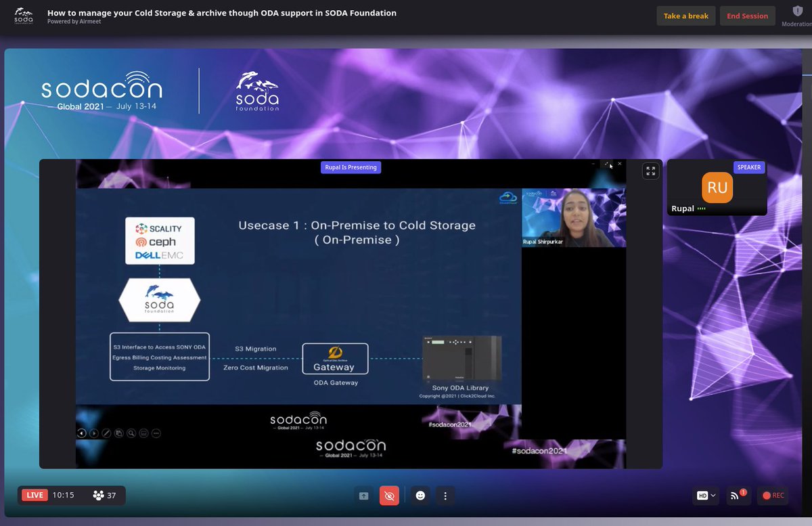Viewport: 812px width, 526px height.
Task: Click 'S3 Migration' label on slide
Action: coord(256,349)
